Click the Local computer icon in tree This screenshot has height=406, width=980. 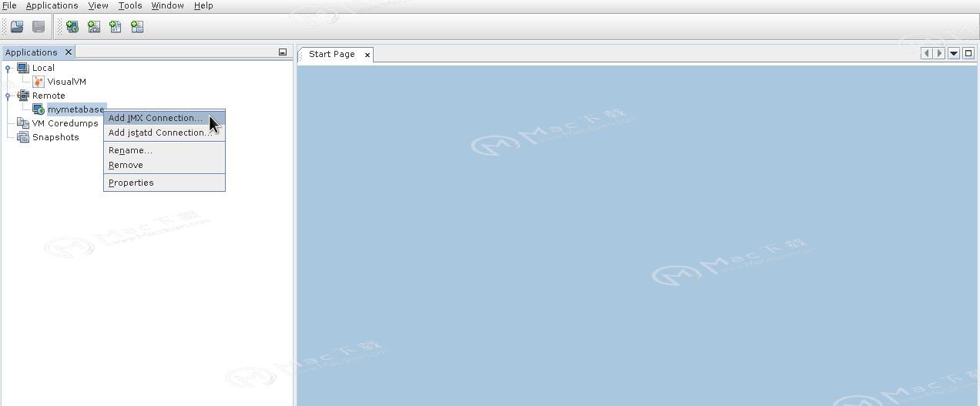(23, 68)
